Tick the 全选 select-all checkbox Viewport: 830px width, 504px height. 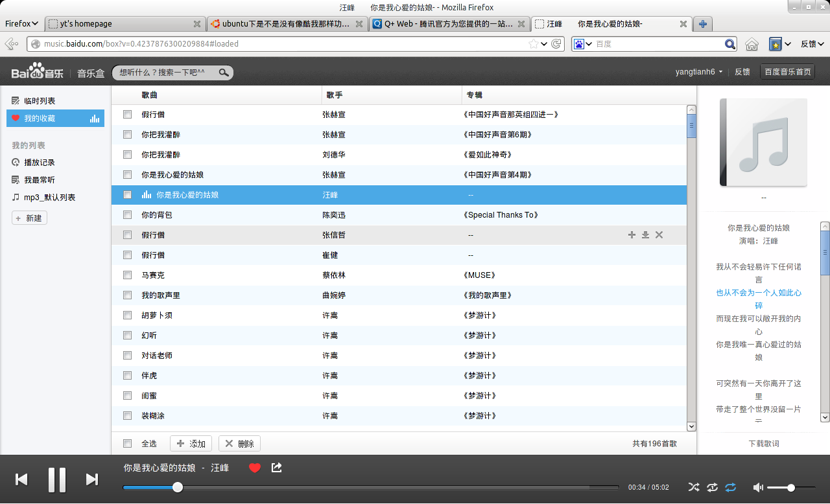(x=127, y=443)
